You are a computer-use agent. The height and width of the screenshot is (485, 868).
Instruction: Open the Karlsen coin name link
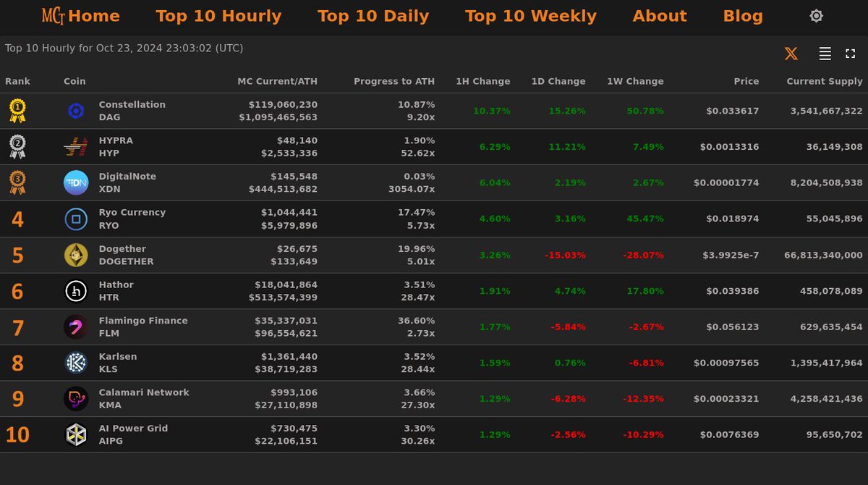[118, 357]
